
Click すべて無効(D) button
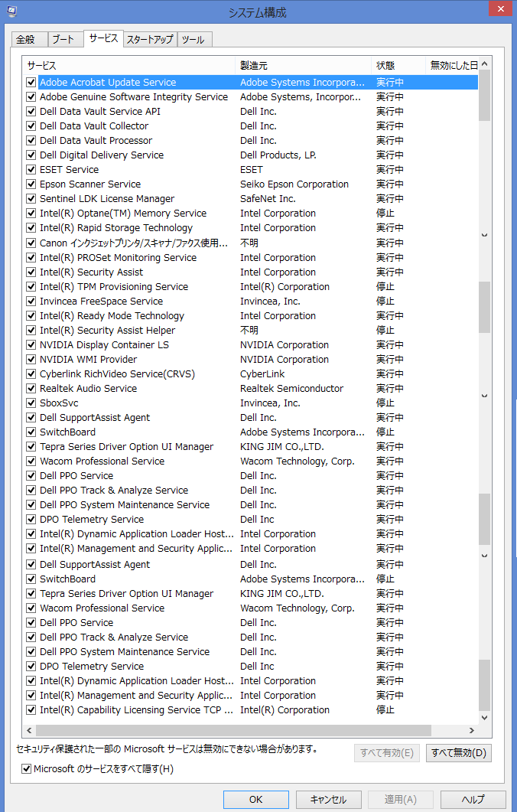459,753
